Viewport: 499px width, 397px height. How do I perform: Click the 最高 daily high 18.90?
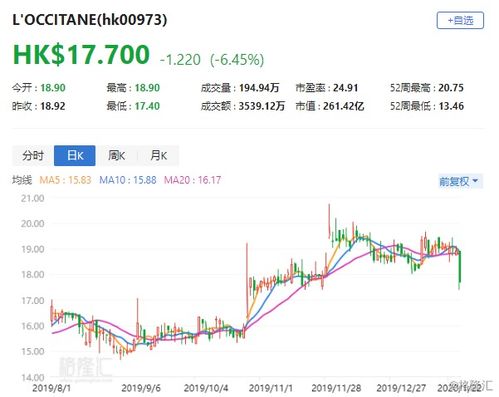(147, 88)
